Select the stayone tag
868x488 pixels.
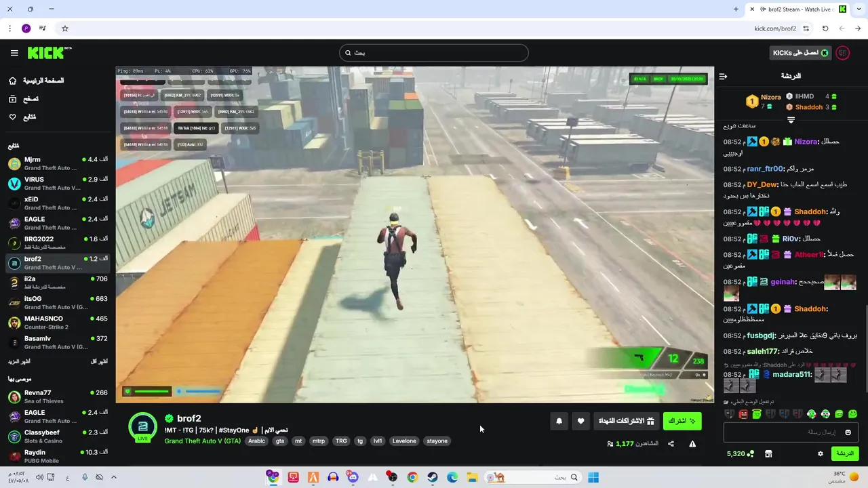437,441
